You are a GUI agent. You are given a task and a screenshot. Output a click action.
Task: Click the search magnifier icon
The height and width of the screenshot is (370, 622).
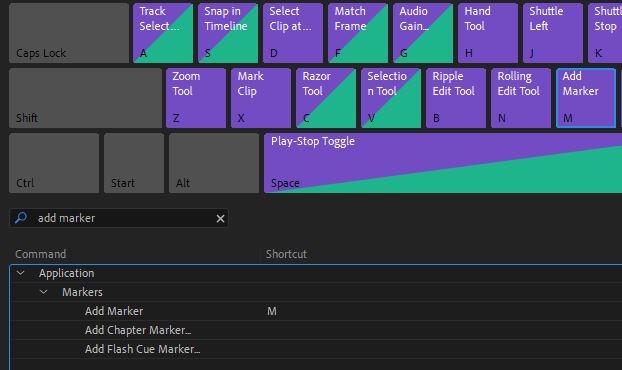[21, 217]
